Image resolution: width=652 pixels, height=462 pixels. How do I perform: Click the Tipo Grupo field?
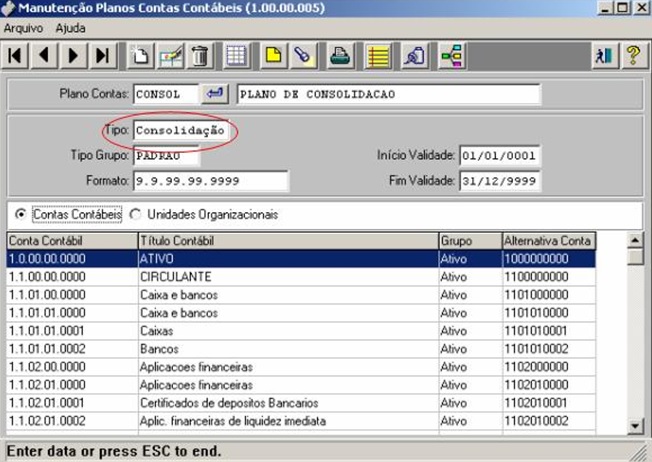click(166, 156)
